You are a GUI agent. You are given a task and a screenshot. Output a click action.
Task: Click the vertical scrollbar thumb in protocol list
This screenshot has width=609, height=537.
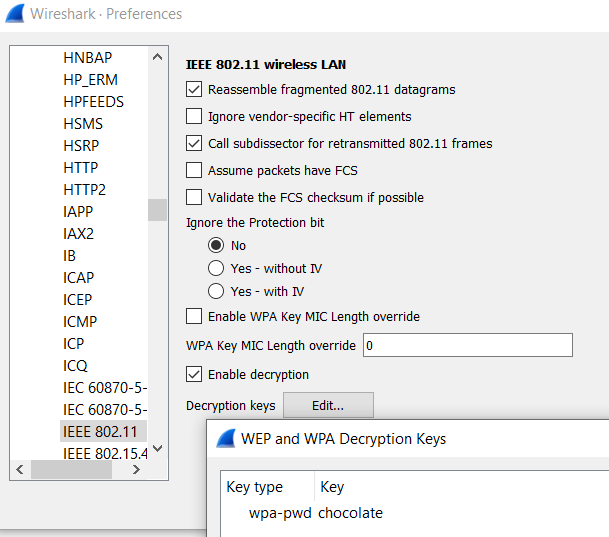point(157,210)
